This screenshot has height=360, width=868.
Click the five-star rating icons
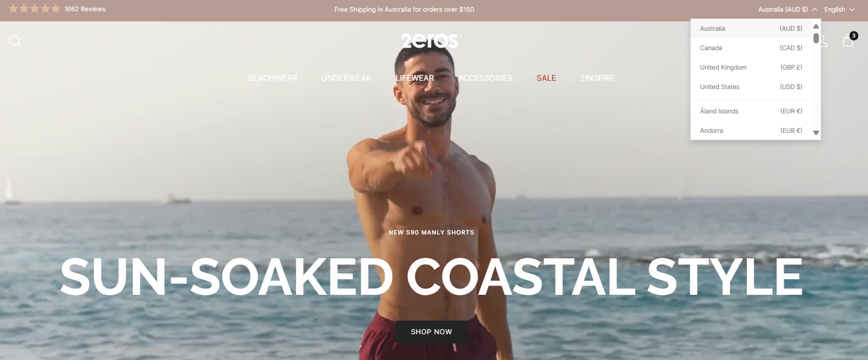35,9
